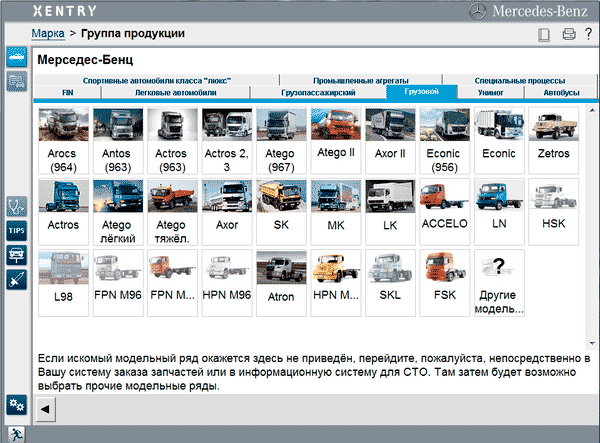Select the Atego II model
600x443 pixels.
pos(336,140)
